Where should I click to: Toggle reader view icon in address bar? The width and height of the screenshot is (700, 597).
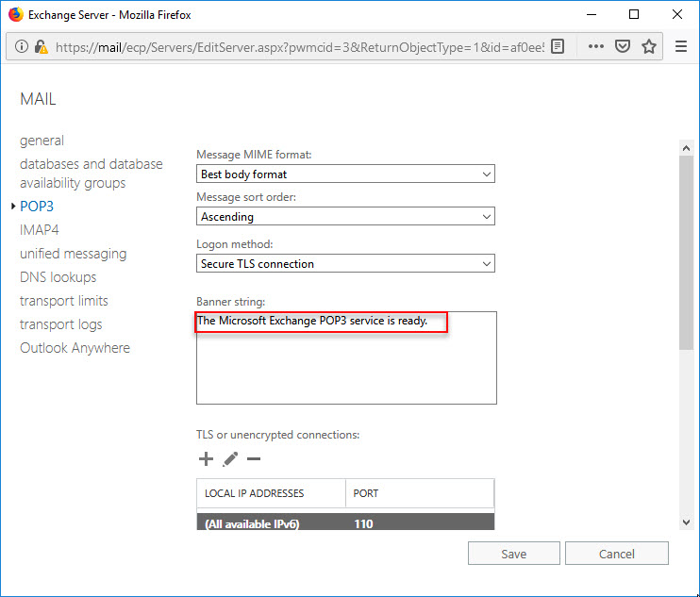[558, 46]
